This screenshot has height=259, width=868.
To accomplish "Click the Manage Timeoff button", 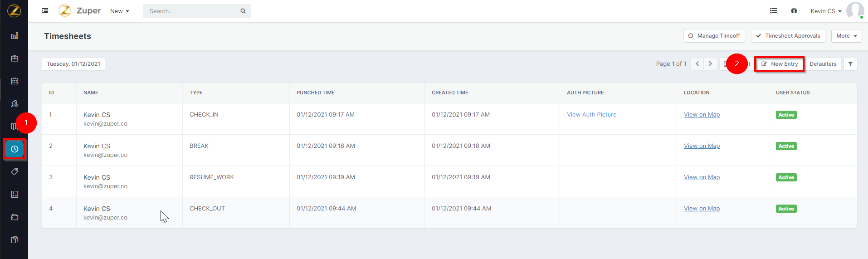I will [714, 36].
